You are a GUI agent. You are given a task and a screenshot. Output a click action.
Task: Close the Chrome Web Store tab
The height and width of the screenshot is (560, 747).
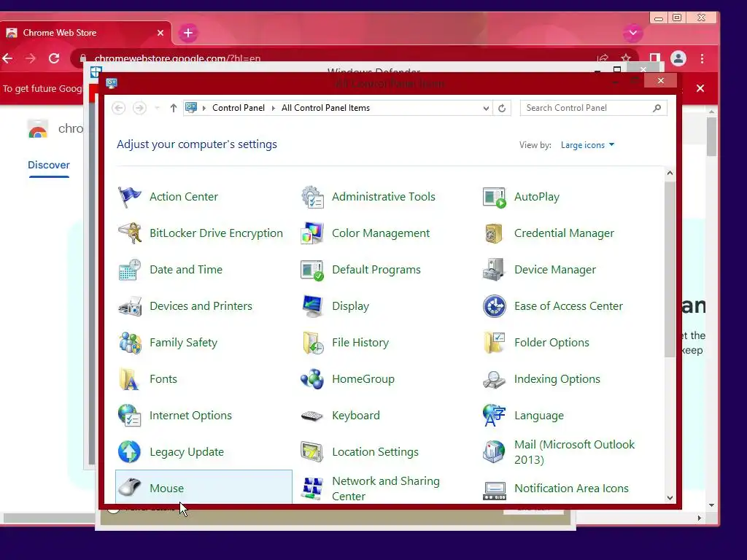click(160, 33)
